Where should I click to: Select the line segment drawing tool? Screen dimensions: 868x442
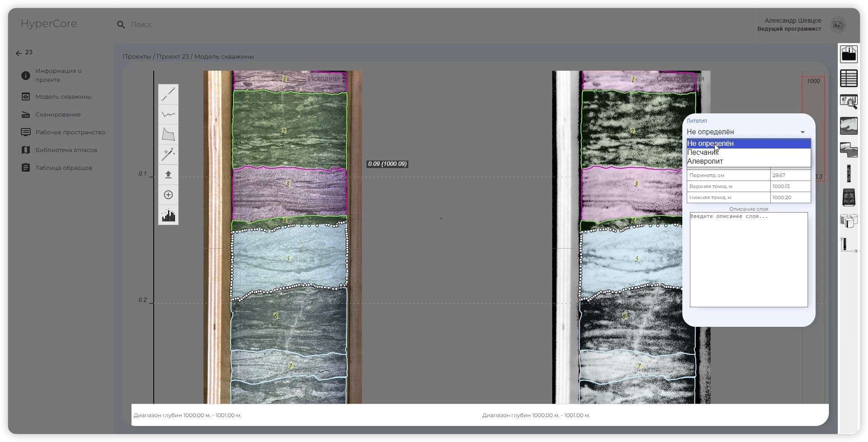[x=168, y=94]
